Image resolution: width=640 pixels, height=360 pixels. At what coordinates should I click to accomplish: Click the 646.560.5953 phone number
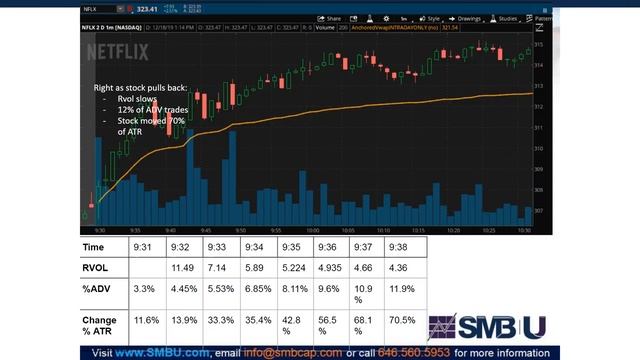pos(414,353)
